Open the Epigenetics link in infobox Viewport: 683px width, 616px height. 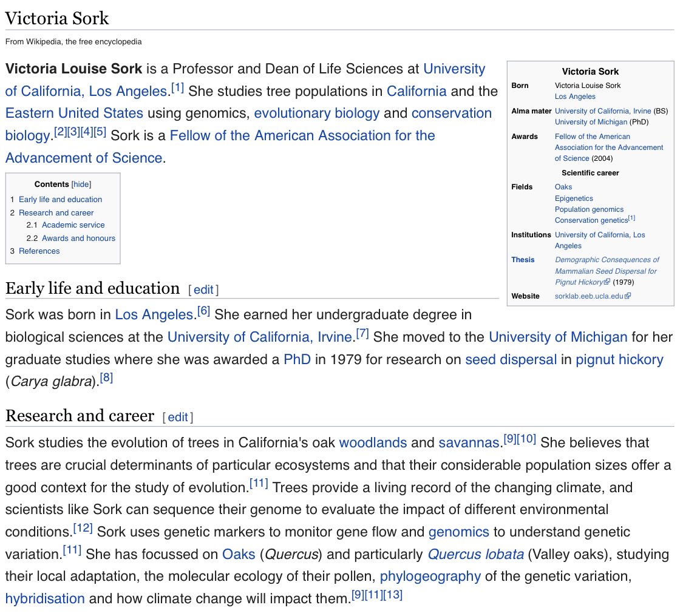point(574,198)
